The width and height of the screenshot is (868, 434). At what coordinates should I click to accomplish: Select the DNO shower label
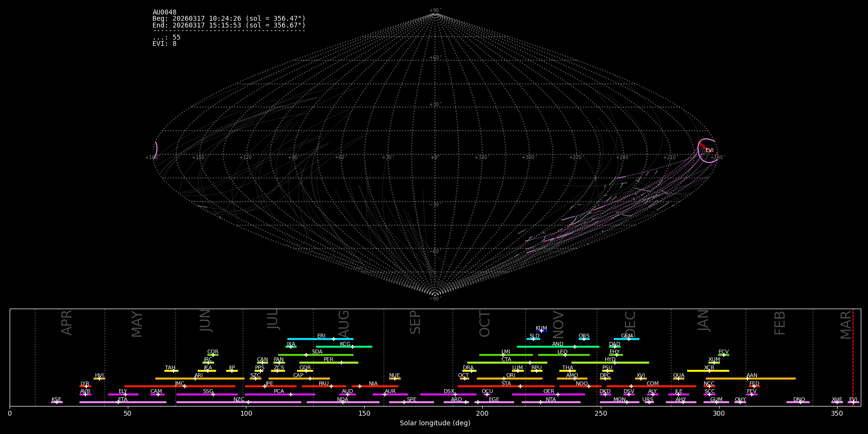tap(799, 400)
